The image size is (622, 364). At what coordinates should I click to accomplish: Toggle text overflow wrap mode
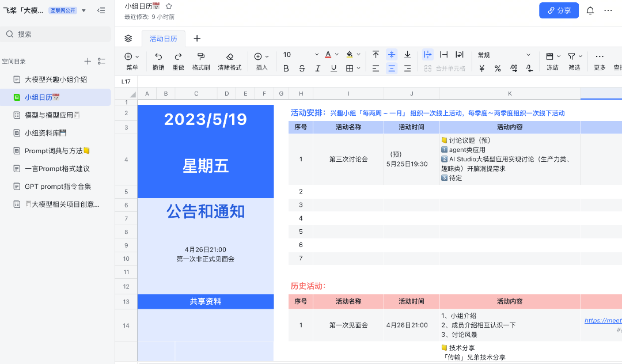(427, 55)
